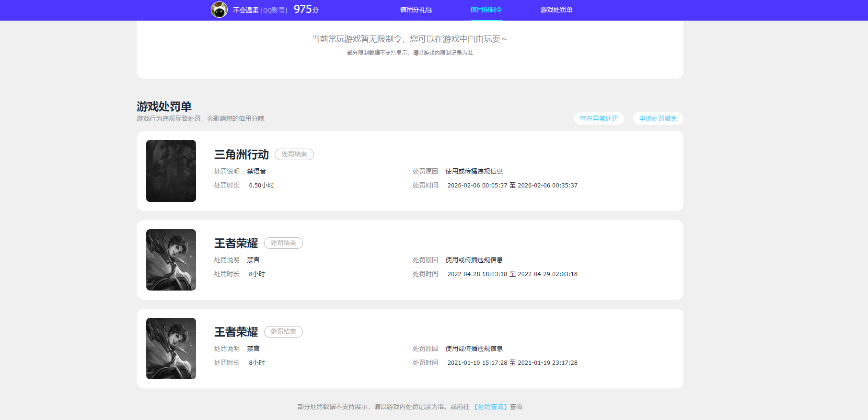
Task: Click the 处罚结束 badge on the 2021 王者荣耀 card
Action: (283, 332)
